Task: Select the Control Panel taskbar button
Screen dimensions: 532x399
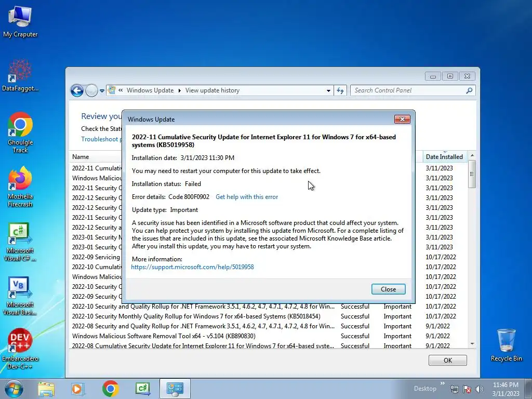Action: point(175,389)
